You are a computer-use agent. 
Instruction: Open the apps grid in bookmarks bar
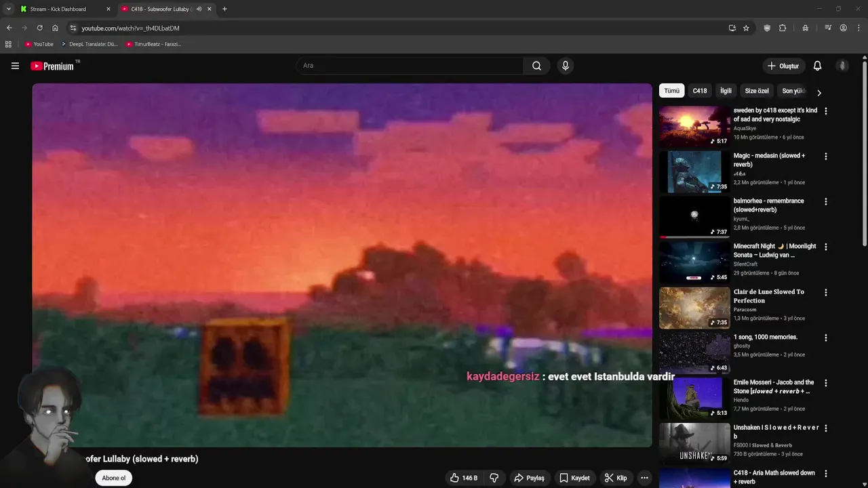click(x=8, y=44)
